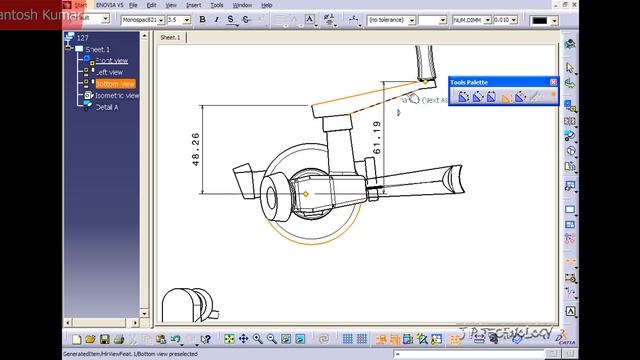Switch to the Sheet.1 tab
Screen dimensions: 640x360
(170, 37)
